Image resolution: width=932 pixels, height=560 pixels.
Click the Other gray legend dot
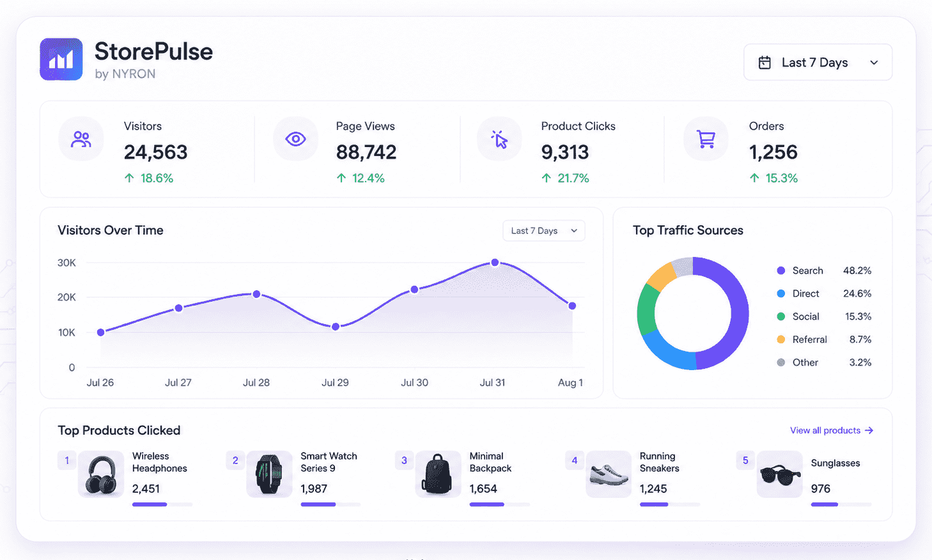coord(781,362)
